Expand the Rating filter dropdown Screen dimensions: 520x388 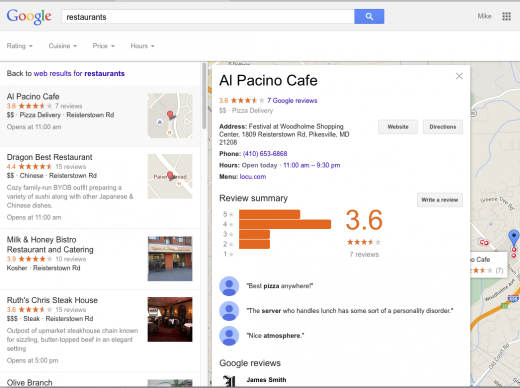tap(20, 46)
